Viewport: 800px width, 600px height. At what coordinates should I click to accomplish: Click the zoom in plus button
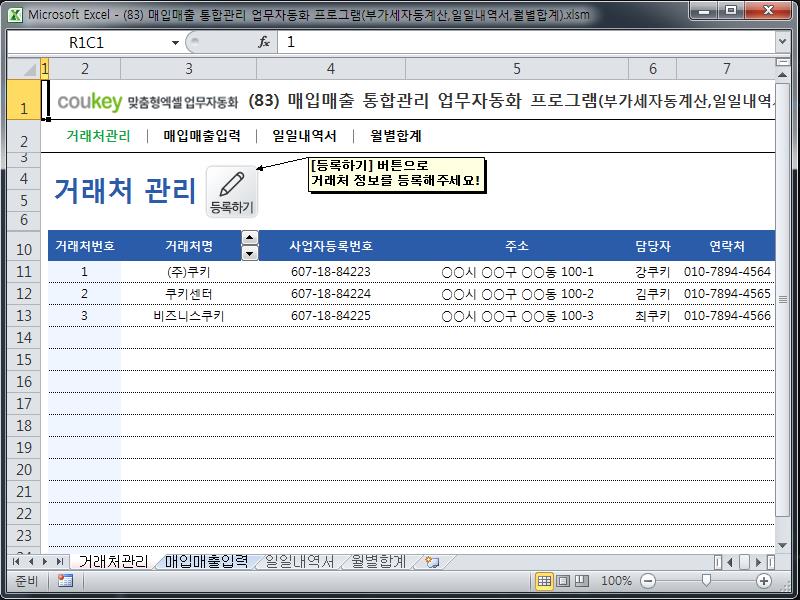(x=764, y=581)
